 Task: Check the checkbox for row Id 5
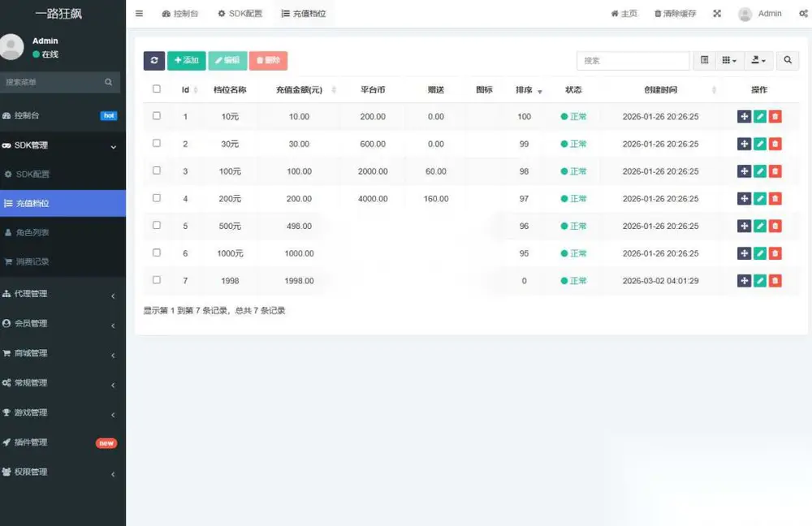[157, 225]
